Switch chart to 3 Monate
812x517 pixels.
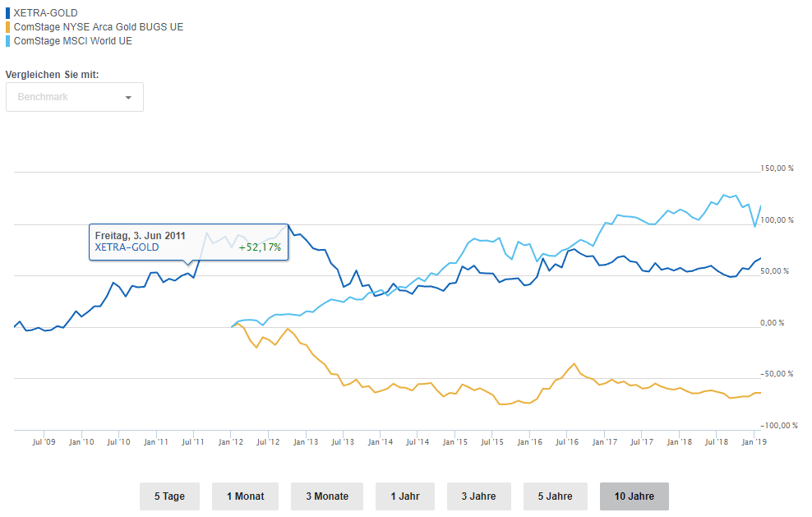pos(327,496)
